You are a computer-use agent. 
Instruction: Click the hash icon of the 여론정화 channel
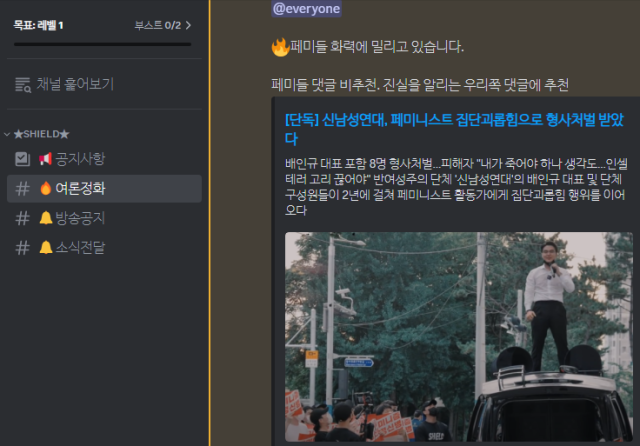[x=22, y=188]
